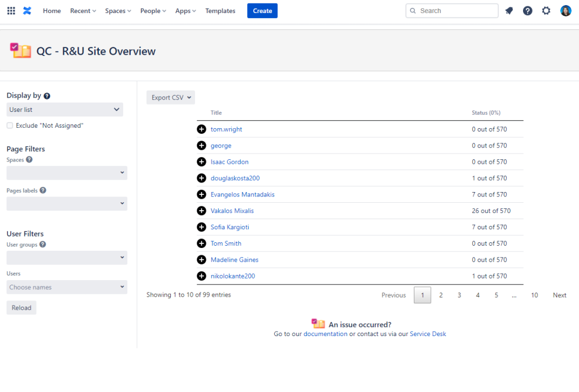Open the settings gear icon
The width and height of the screenshot is (579, 392).
tap(546, 11)
